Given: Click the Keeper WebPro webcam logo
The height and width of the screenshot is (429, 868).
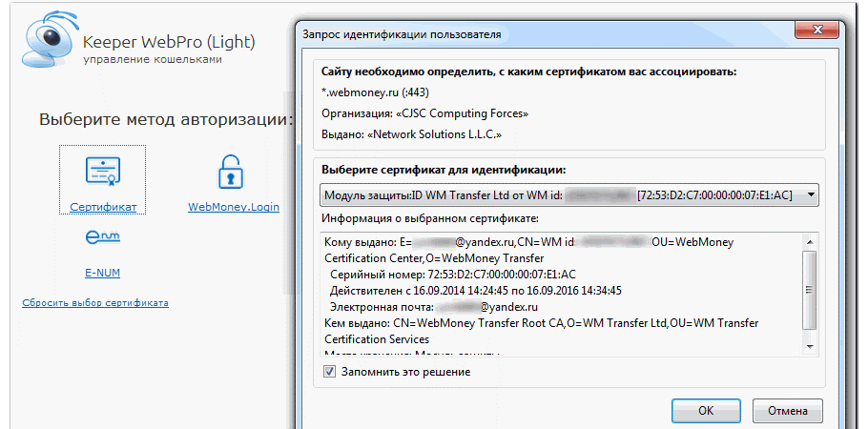Looking at the screenshot, I should coord(41,46).
